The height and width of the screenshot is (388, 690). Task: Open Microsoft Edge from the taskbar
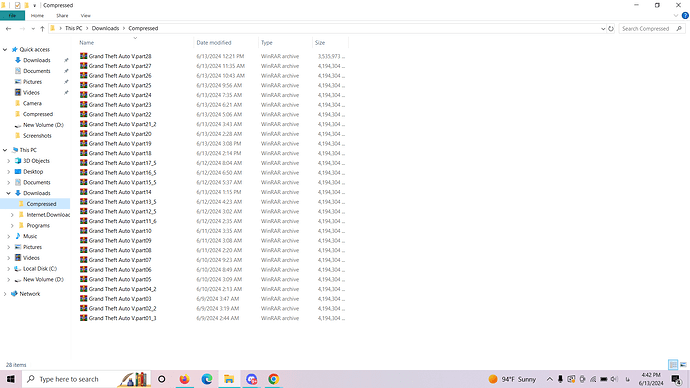[x=207, y=379]
